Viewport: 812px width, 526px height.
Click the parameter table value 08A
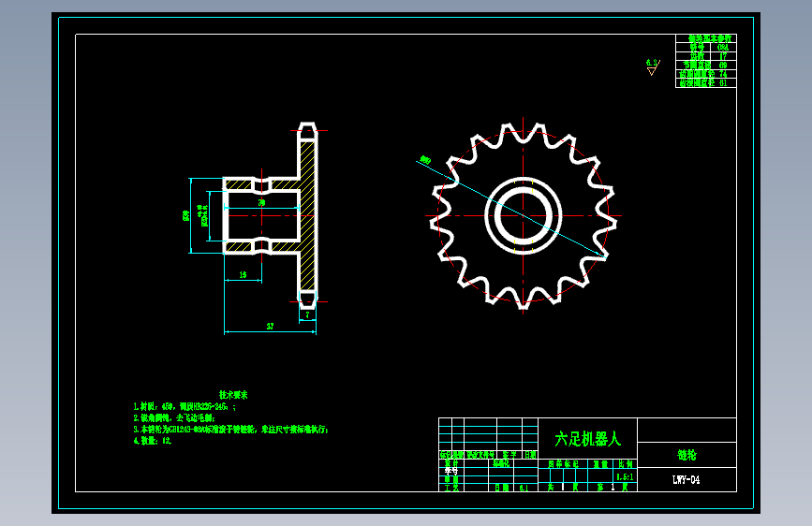coord(723,47)
